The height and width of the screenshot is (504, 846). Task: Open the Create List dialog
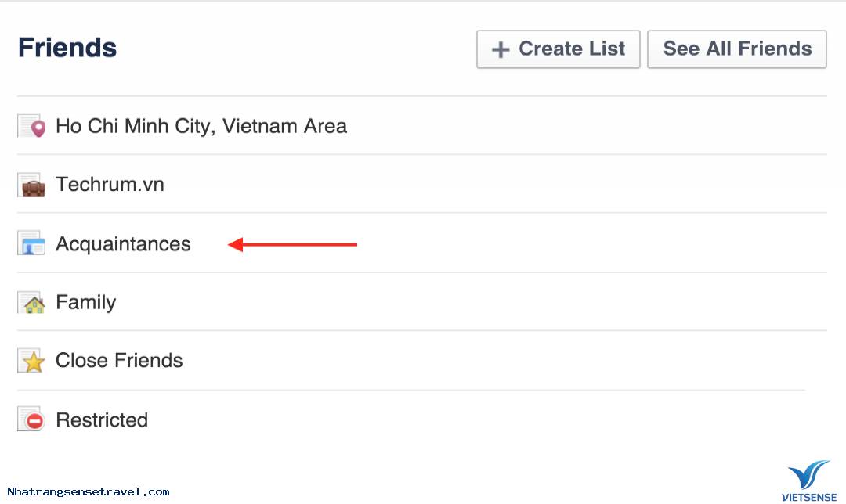tap(558, 49)
